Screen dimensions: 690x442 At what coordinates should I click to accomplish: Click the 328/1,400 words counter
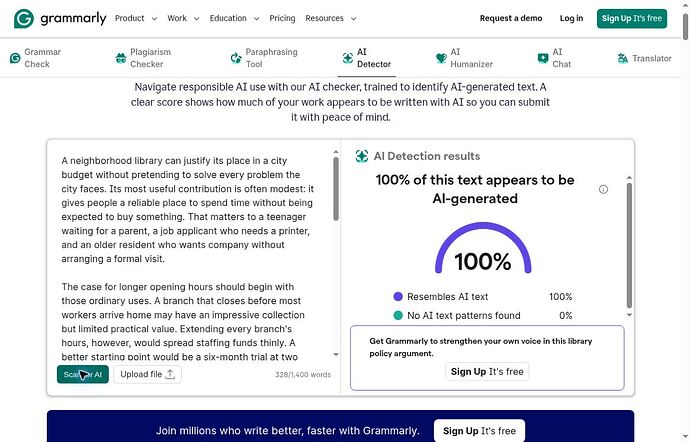click(x=303, y=375)
